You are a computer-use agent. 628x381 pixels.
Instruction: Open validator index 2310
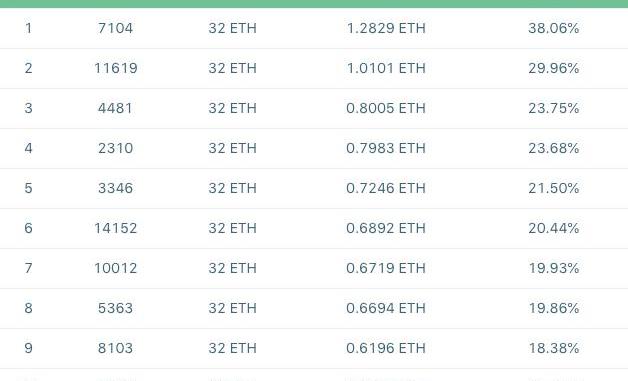(x=115, y=148)
